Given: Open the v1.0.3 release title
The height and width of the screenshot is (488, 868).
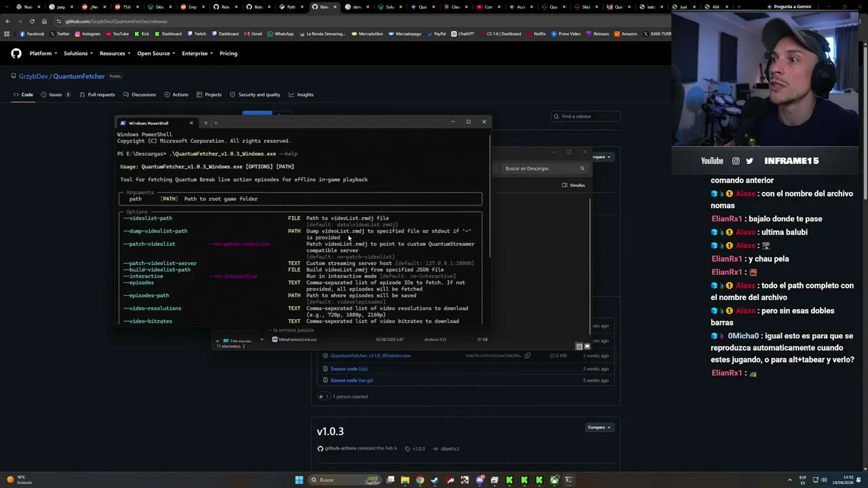Looking at the screenshot, I should click(330, 431).
